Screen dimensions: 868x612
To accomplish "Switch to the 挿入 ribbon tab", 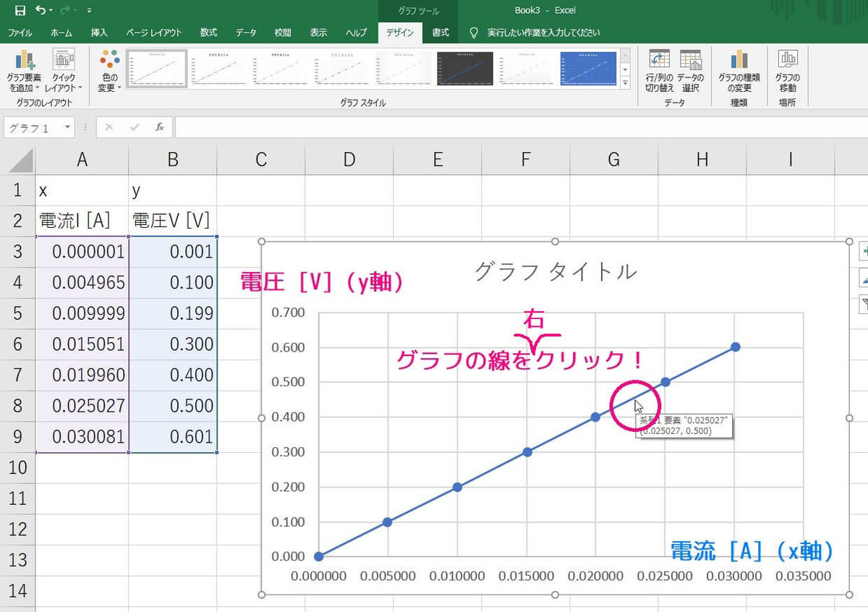I will click(x=99, y=33).
